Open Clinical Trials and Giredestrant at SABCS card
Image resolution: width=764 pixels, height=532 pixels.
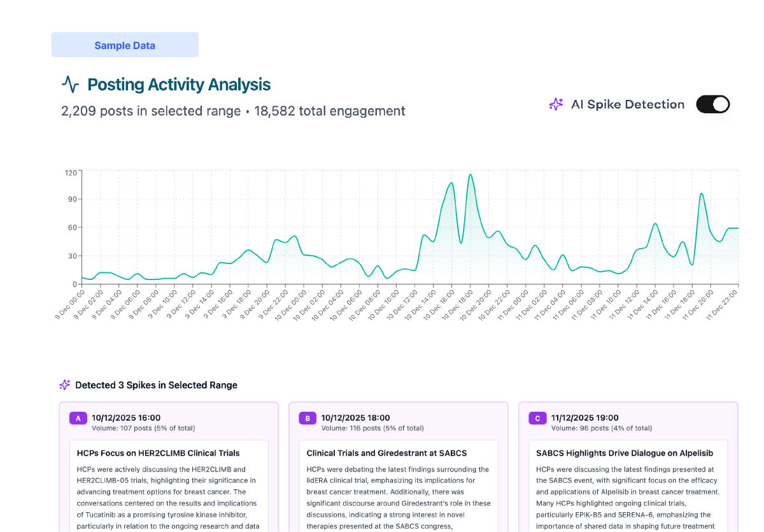399,486
